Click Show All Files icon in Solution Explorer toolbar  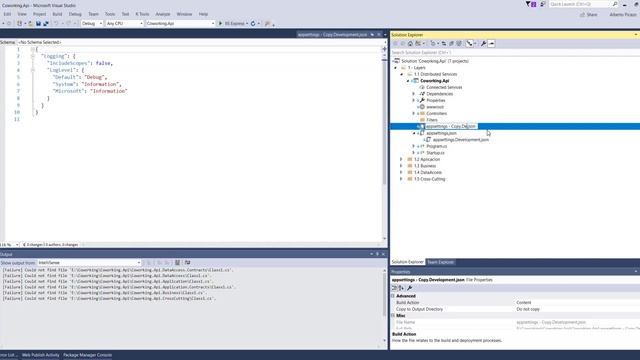coord(459,44)
